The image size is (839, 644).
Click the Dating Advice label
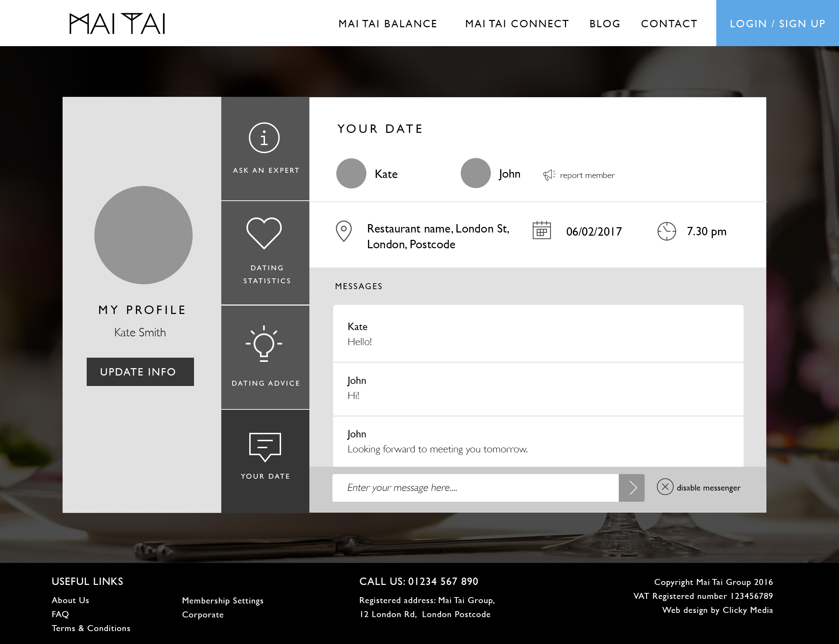click(x=266, y=383)
